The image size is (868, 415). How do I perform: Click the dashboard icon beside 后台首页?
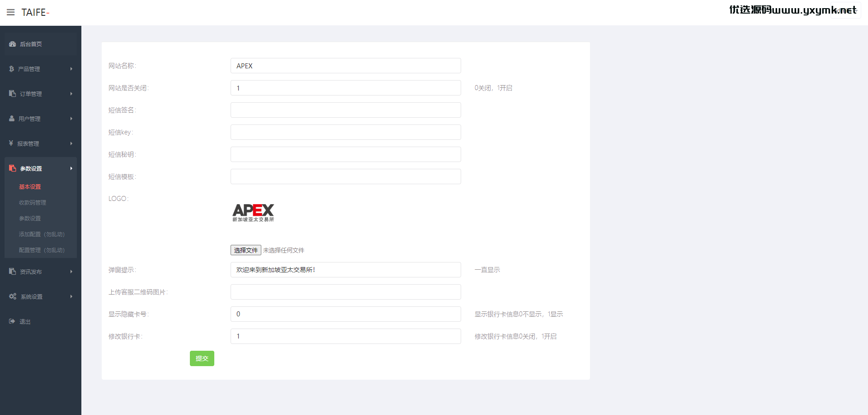[x=13, y=44]
